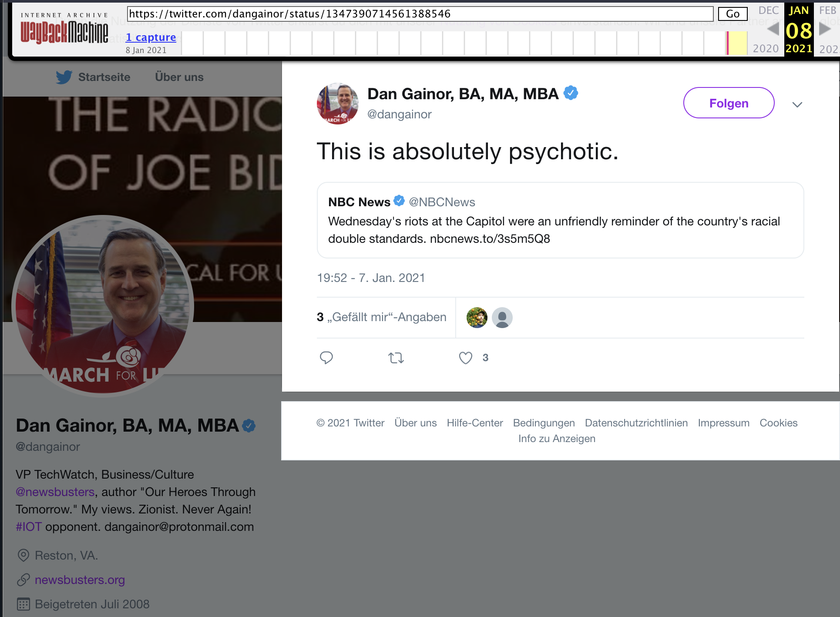Image resolution: width=840 pixels, height=617 pixels.
Task: Click the retweet arrows icon
Action: pyautogui.click(x=396, y=358)
